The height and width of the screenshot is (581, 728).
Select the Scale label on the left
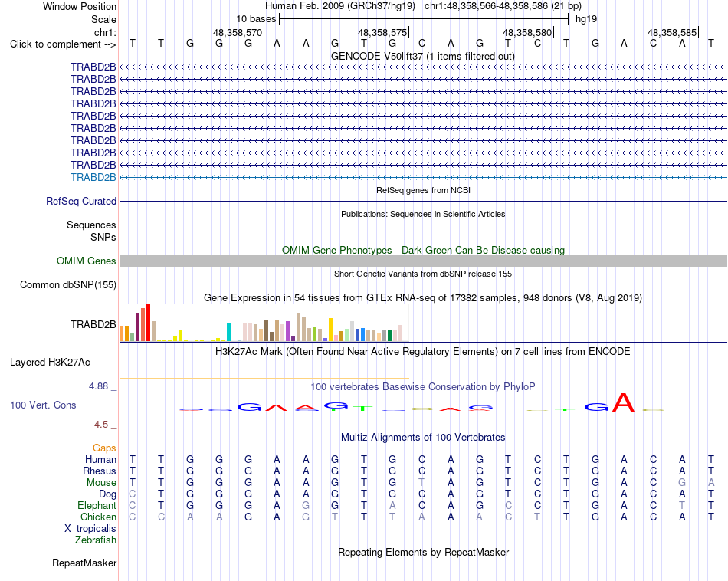(x=103, y=19)
